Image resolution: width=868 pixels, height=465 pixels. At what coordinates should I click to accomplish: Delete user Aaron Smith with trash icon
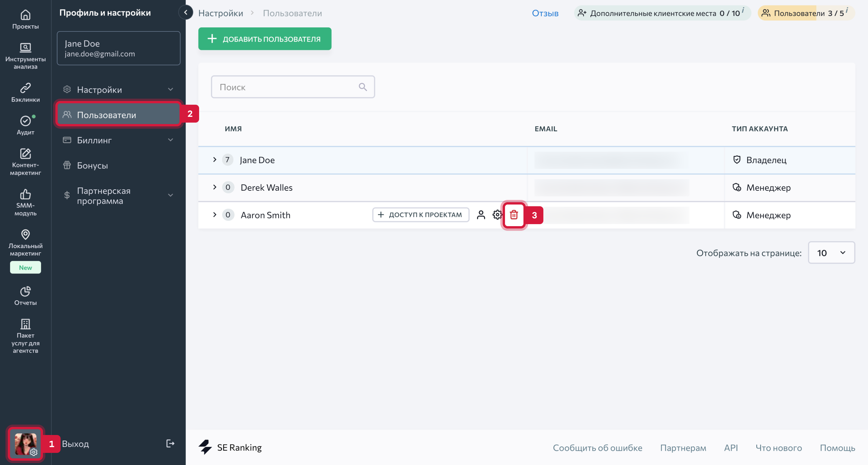pos(514,215)
